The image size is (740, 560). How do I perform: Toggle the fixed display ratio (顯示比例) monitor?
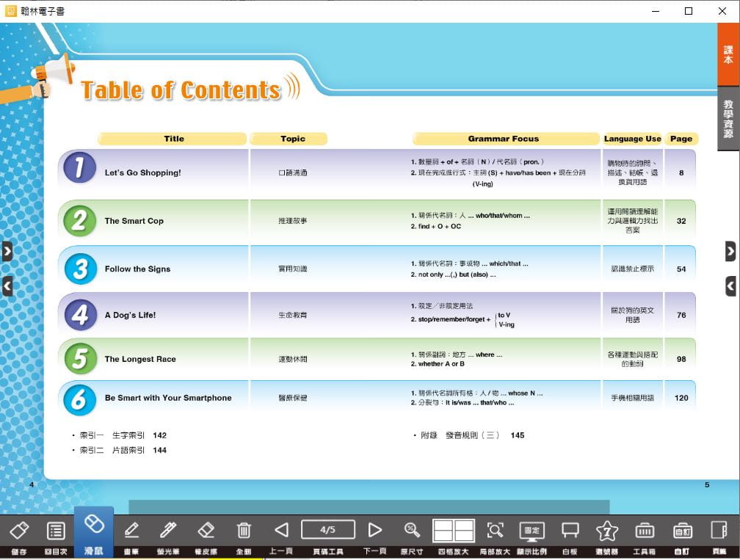[532, 531]
